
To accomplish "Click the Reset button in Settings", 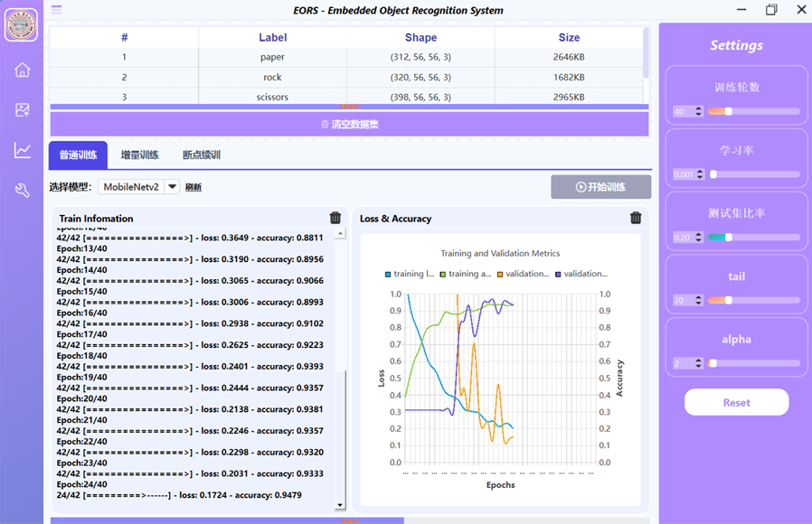I will pos(736,403).
